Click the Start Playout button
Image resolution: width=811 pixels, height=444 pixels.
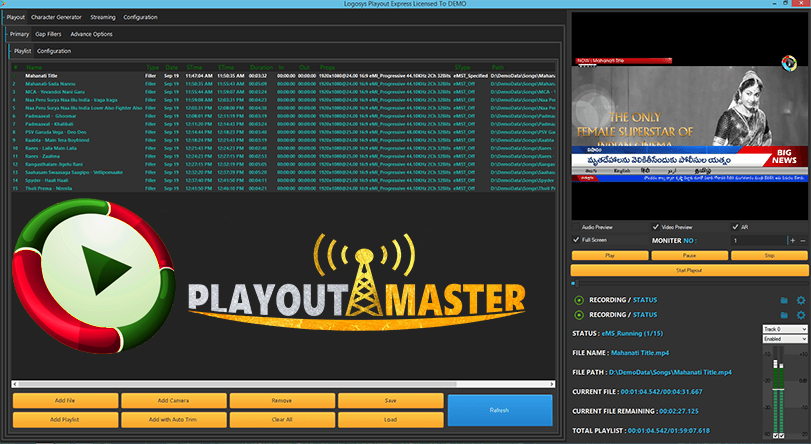pos(689,270)
